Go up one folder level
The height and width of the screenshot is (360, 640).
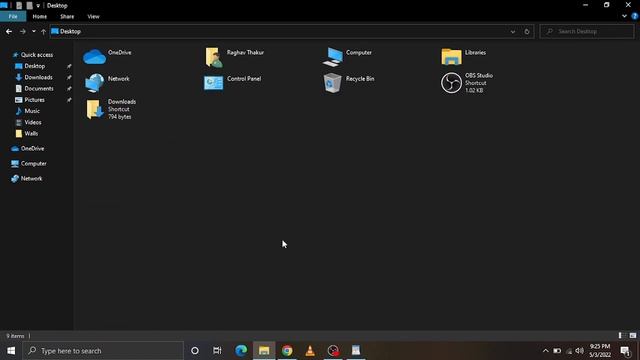[x=43, y=31]
